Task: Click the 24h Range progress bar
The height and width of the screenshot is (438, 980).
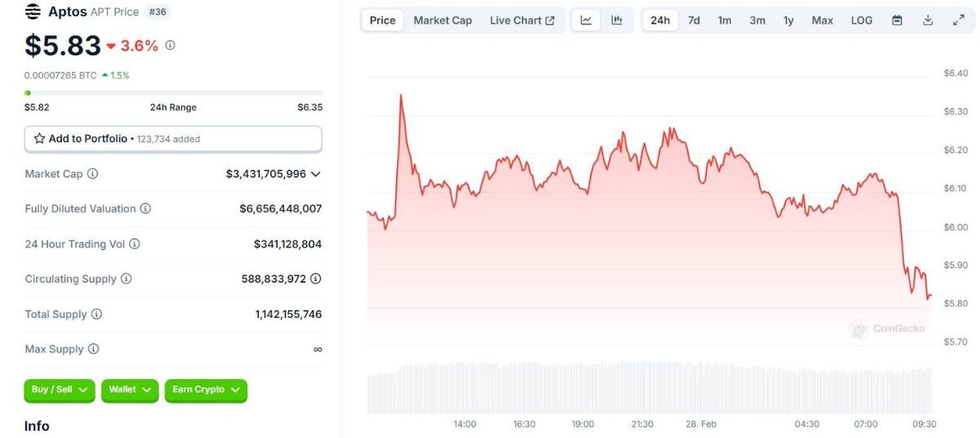Action: click(173, 93)
